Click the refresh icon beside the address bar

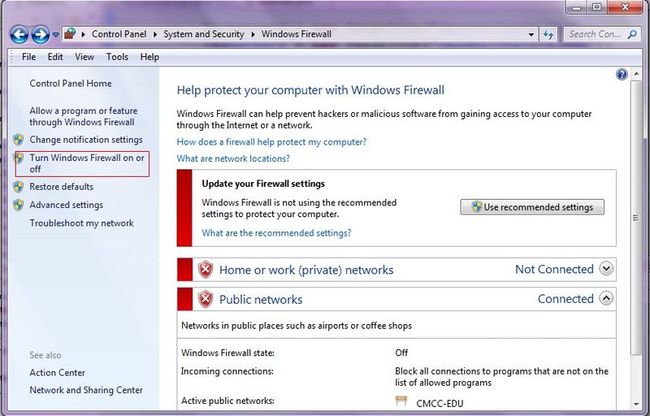click(548, 34)
